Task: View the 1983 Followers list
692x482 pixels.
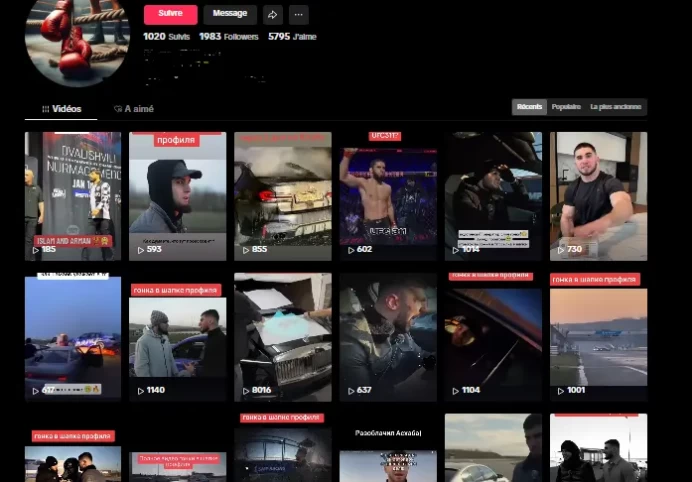Action: pyautogui.click(x=229, y=37)
